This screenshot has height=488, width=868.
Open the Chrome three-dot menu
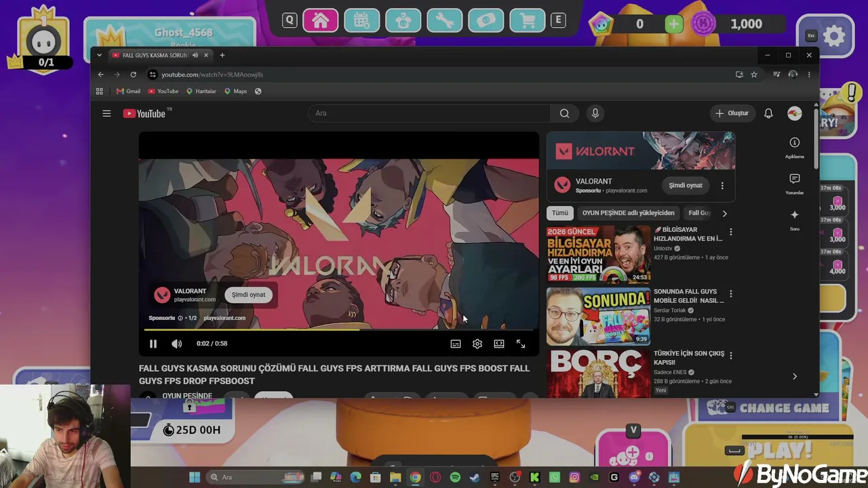pyautogui.click(x=809, y=75)
